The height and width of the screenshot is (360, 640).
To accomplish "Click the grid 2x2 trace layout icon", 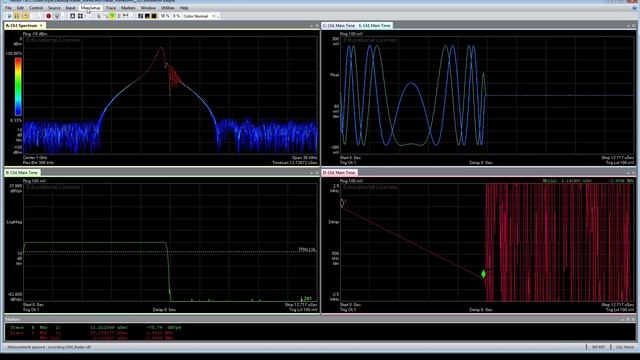I will tap(80, 16).
